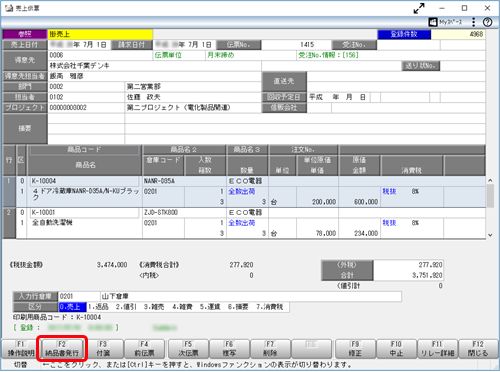Select 0.売上 category option
500x372 pixels.
point(72,307)
